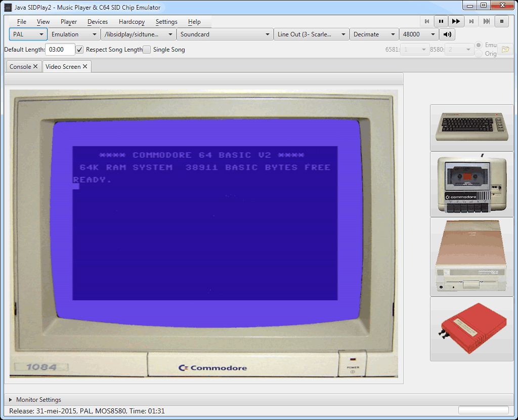This screenshot has width=518, height=420.
Task: Click the red cartridge image
Action: tap(472, 329)
